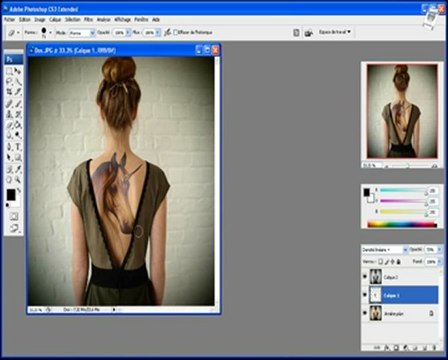
Task: Select the Slice tool
Action: (18, 92)
